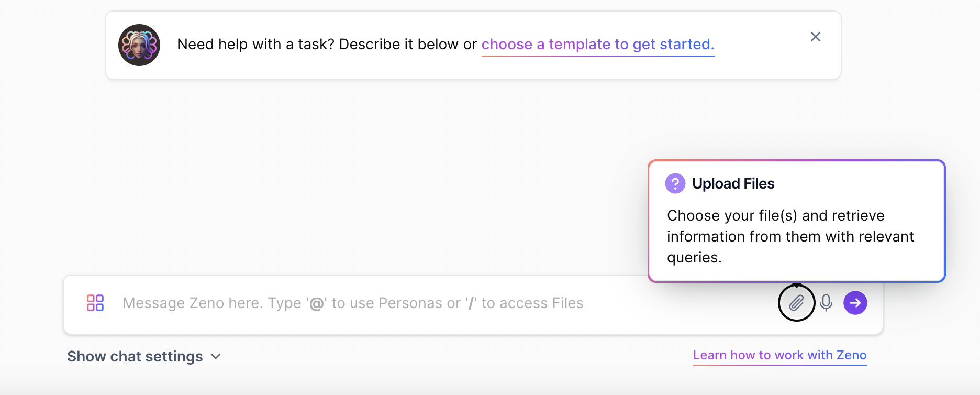
Task: Click Learn how to work with Zeno
Action: click(x=779, y=355)
